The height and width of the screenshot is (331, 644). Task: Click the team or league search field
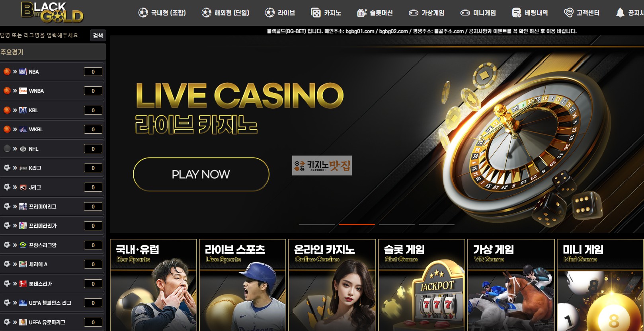coord(44,35)
